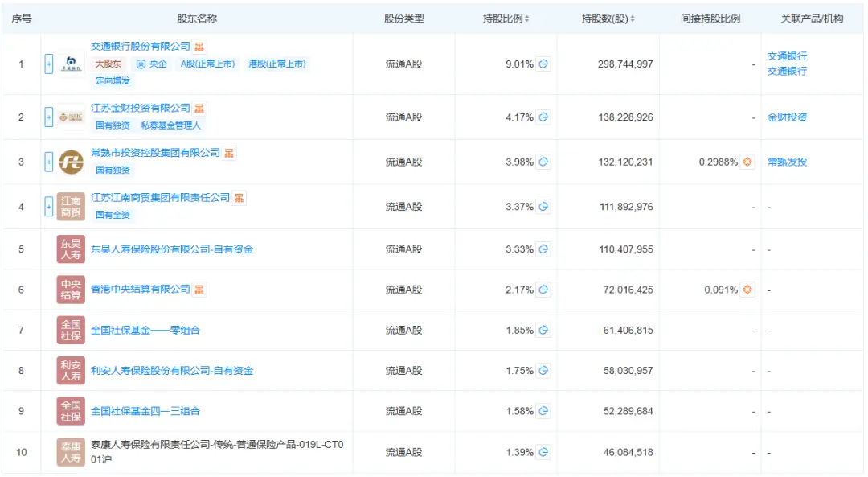This screenshot has width=868, height=477.
Task: Select the 46,084,518 shares value
Action: coord(628,452)
